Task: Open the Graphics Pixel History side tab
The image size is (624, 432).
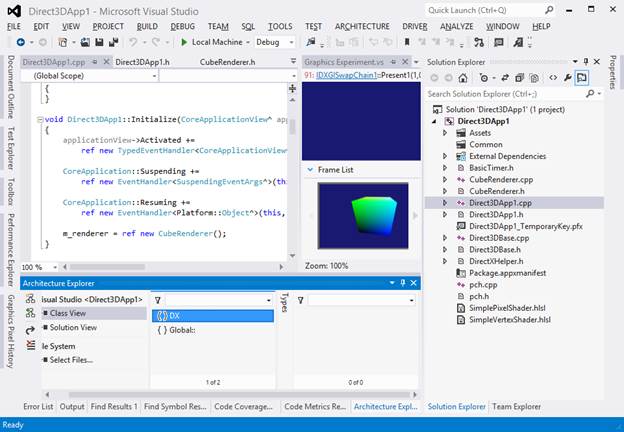Action: (11, 331)
